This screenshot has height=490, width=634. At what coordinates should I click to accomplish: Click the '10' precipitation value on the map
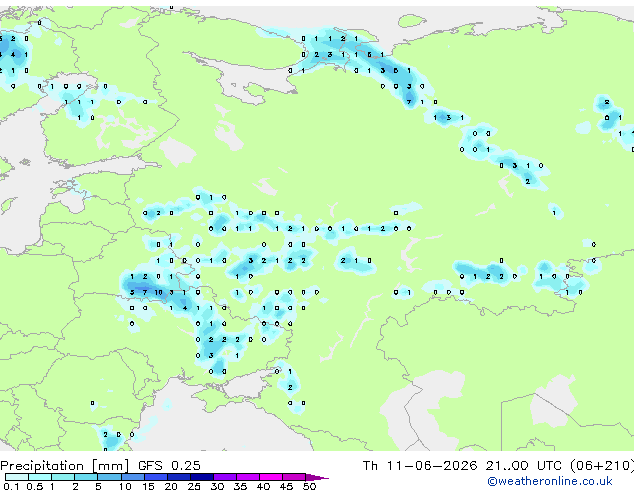[158, 292]
